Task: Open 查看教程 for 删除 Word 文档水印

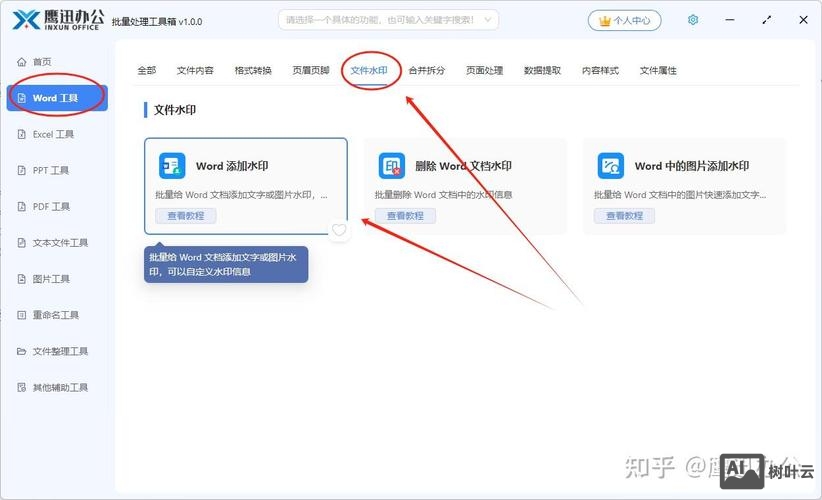Action: tap(405, 215)
